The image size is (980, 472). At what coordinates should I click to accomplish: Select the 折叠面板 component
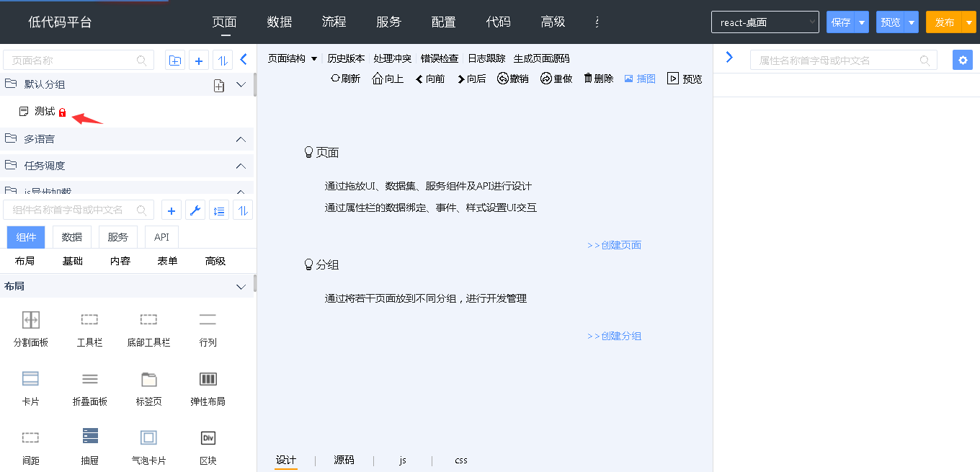tap(90, 388)
